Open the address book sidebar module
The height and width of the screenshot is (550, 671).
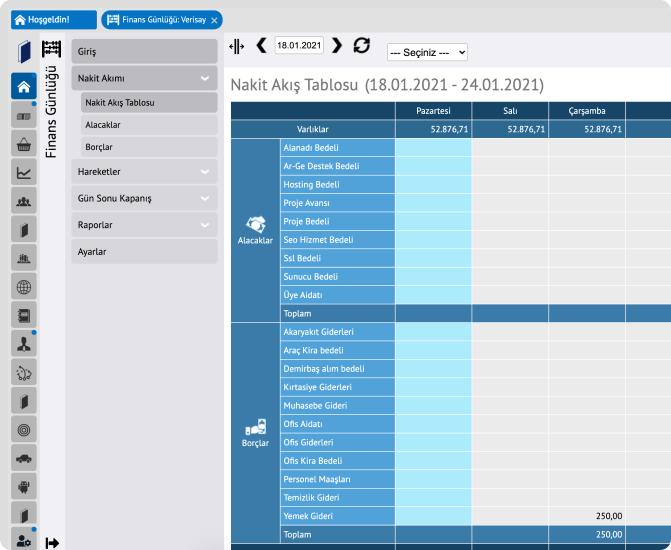24,315
